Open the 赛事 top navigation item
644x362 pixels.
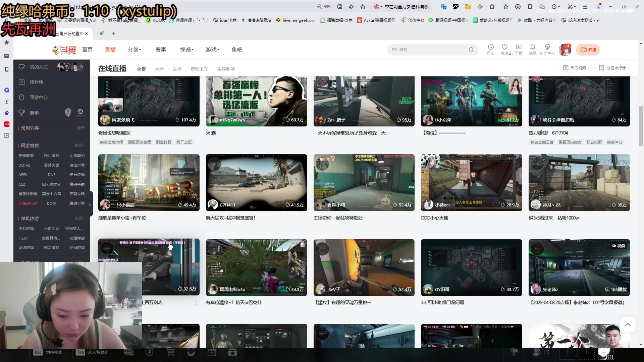pyautogui.click(x=161, y=50)
